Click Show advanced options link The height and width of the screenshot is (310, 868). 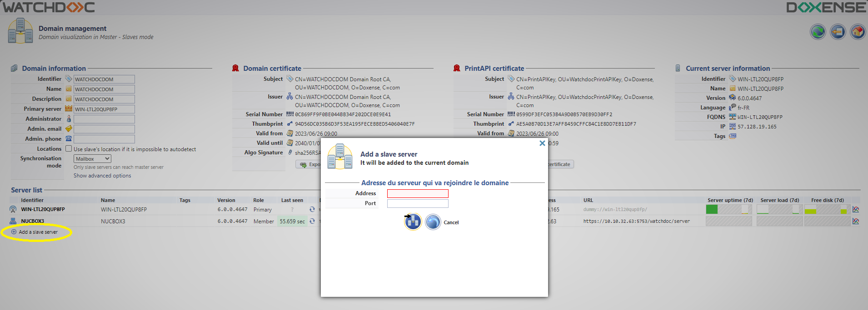coord(102,176)
